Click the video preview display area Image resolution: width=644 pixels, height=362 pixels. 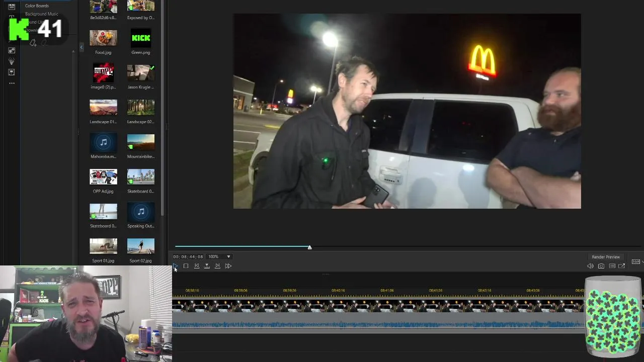pos(407,111)
